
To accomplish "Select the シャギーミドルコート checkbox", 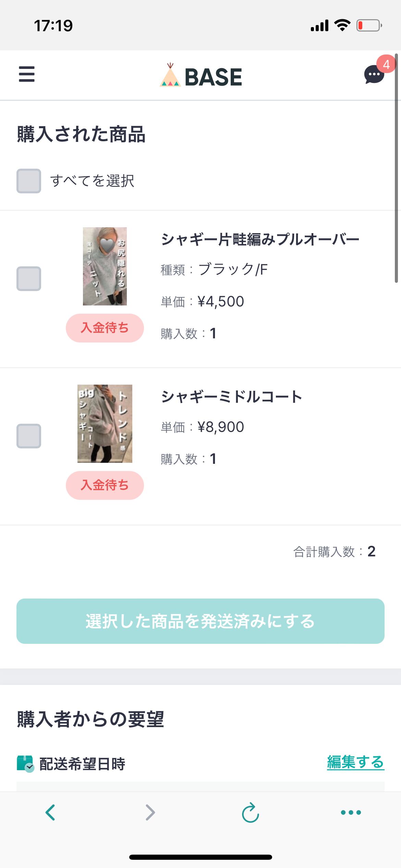I will pos(29,436).
